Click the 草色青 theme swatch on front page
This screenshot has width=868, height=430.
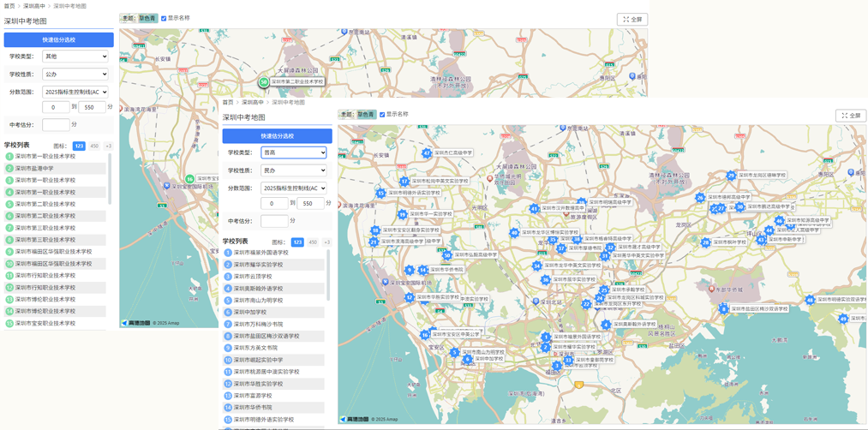(x=365, y=114)
